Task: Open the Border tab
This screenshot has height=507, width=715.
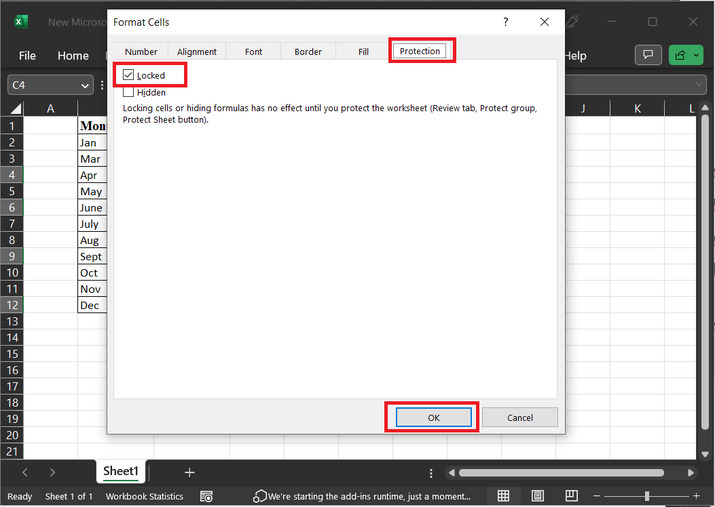Action: [308, 51]
